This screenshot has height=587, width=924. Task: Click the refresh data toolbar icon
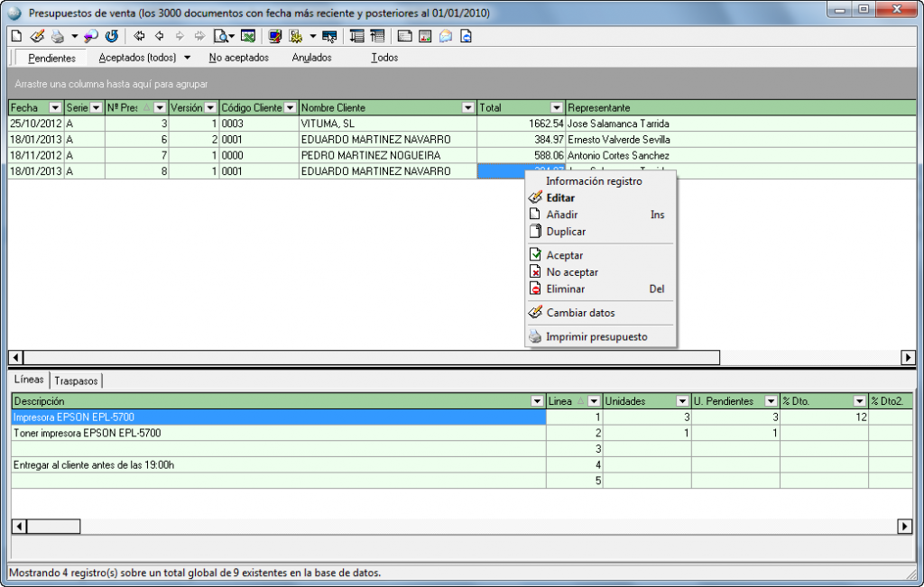112,37
